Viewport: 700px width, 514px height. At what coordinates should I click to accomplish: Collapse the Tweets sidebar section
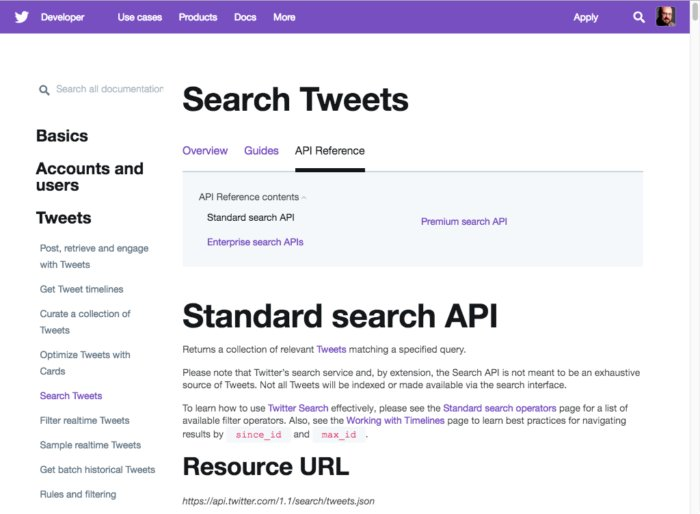(x=63, y=218)
